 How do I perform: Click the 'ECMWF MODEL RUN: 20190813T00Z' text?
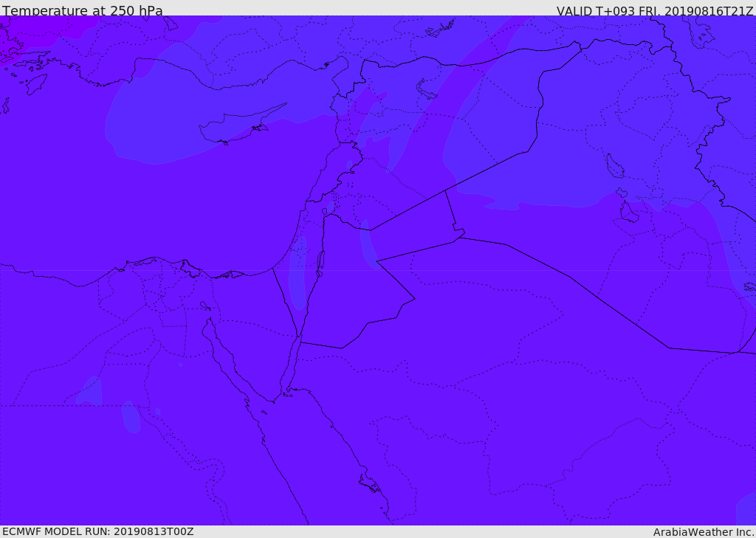(x=98, y=532)
